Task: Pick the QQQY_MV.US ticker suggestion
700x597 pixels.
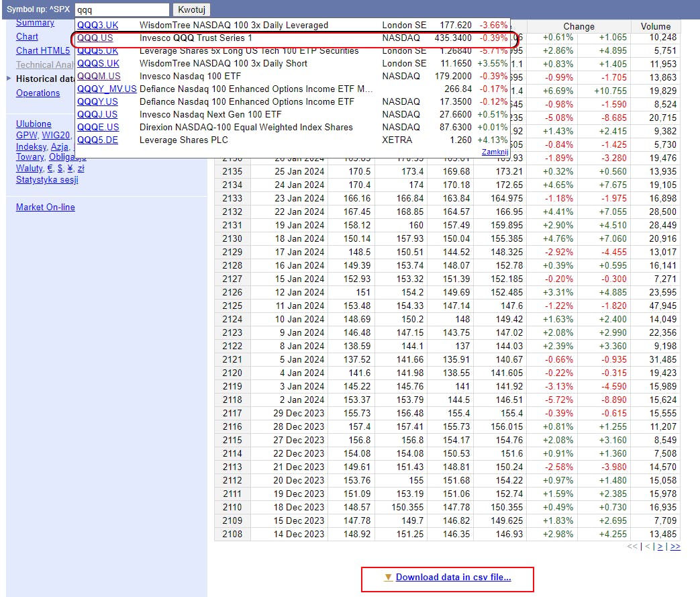Action: tap(107, 89)
